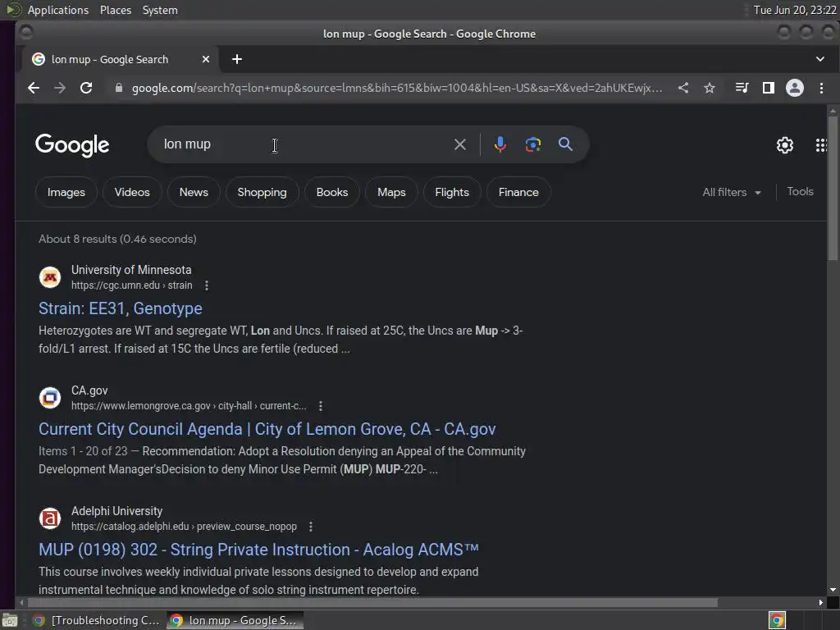Open more options for CA.gov result
The image size is (840, 630).
pyautogui.click(x=321, y=406)
